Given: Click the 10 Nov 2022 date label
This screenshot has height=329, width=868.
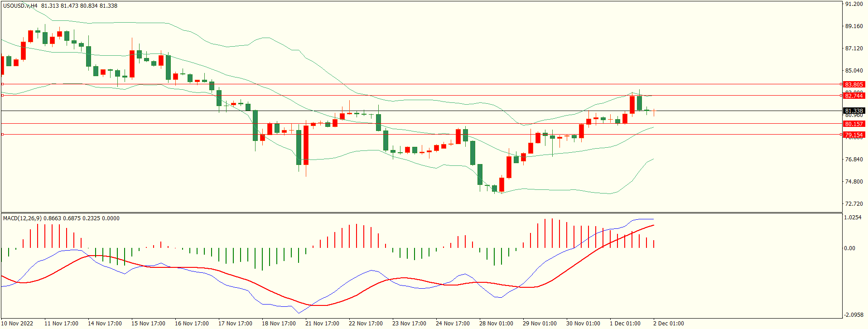Looking at the screenshot, I should tap(18, 324).
